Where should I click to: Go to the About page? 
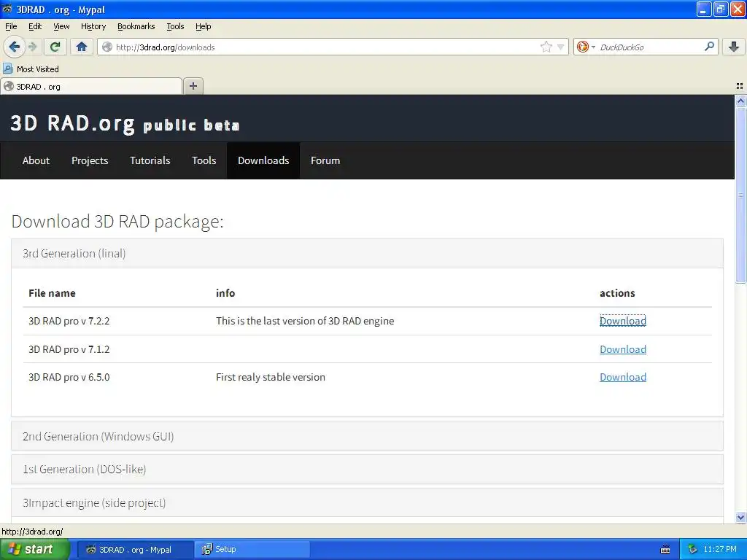pyautogui.click(x=36, y=160)
